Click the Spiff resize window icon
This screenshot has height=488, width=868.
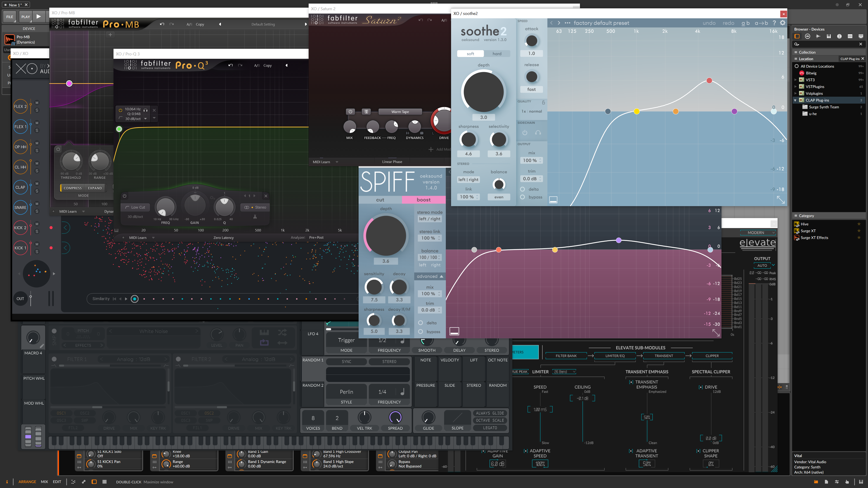(716, 333)
